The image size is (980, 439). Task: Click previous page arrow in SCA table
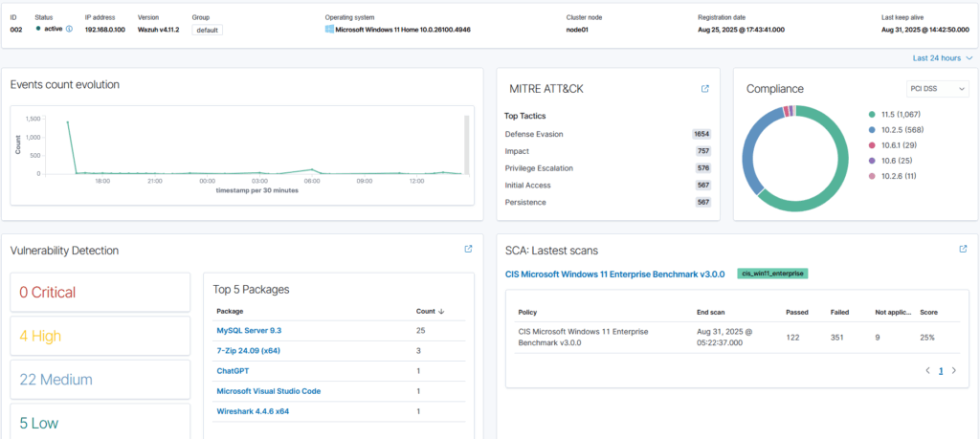pos(926,370)
